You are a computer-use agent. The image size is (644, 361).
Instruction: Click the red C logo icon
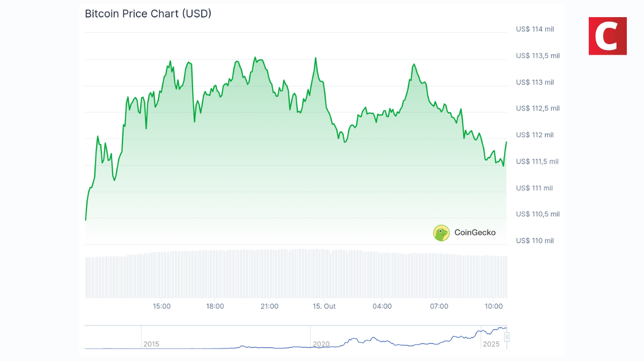click(608, 36)
